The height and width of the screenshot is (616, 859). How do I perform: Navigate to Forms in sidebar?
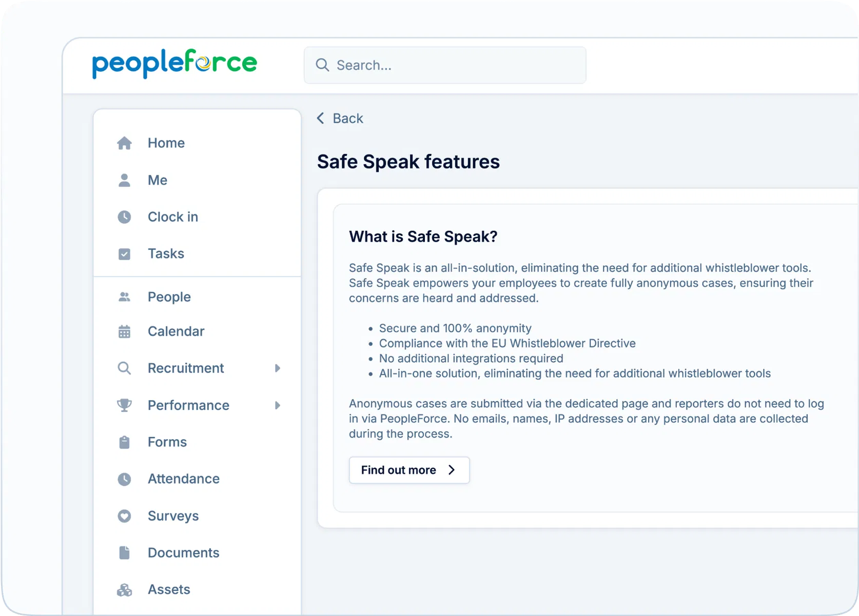tap(167, 442)
